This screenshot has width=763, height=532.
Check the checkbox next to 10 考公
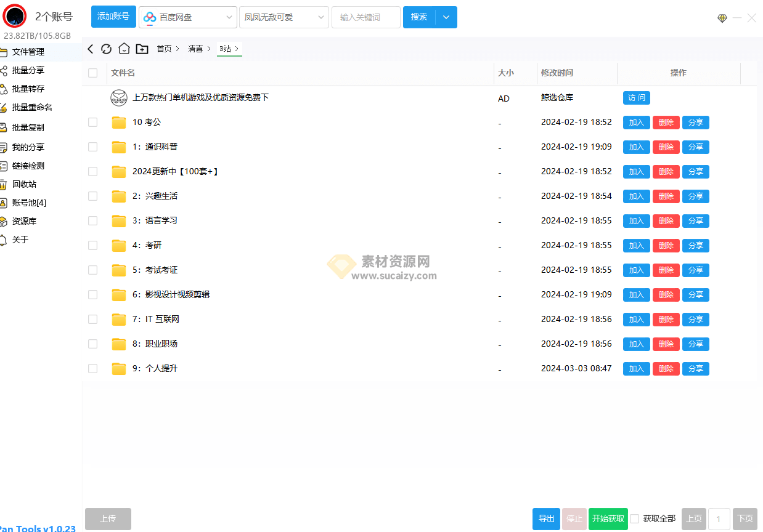[92, 122]
